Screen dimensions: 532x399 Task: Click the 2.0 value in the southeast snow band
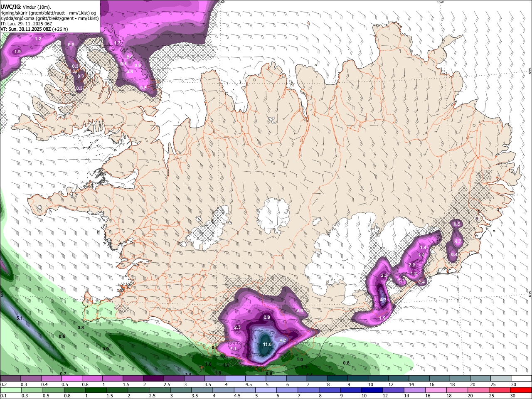point(412,265)
